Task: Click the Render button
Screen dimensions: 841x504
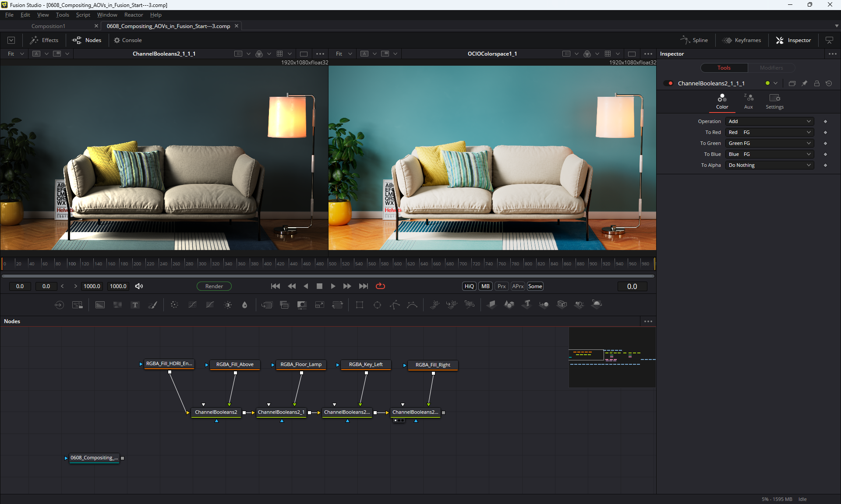Action: point(214,286)
